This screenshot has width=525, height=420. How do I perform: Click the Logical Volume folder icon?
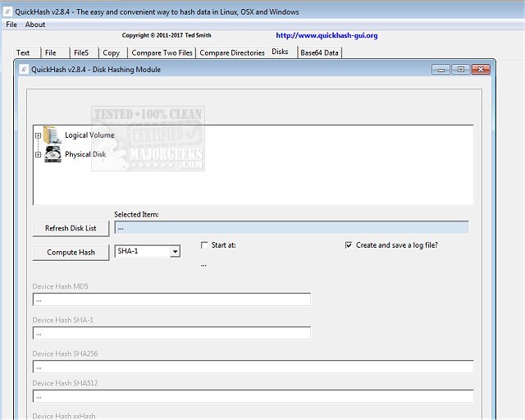coord(52,135)
